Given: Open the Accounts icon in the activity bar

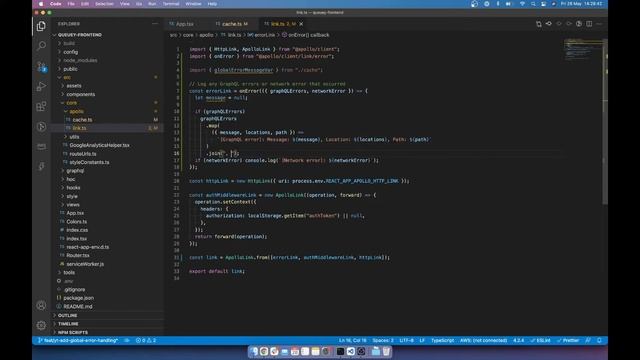Looking at the screenshot, I should (41, 305).
